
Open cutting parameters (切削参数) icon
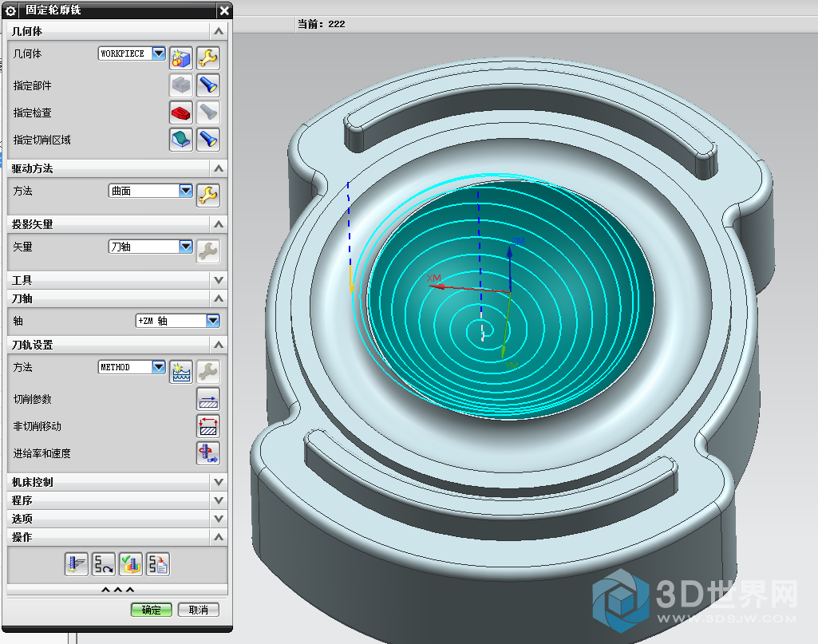[207, 399]
